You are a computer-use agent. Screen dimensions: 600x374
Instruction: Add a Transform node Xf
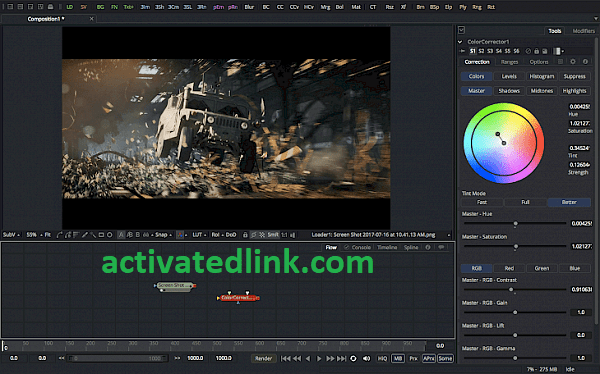tap(403, 7)
